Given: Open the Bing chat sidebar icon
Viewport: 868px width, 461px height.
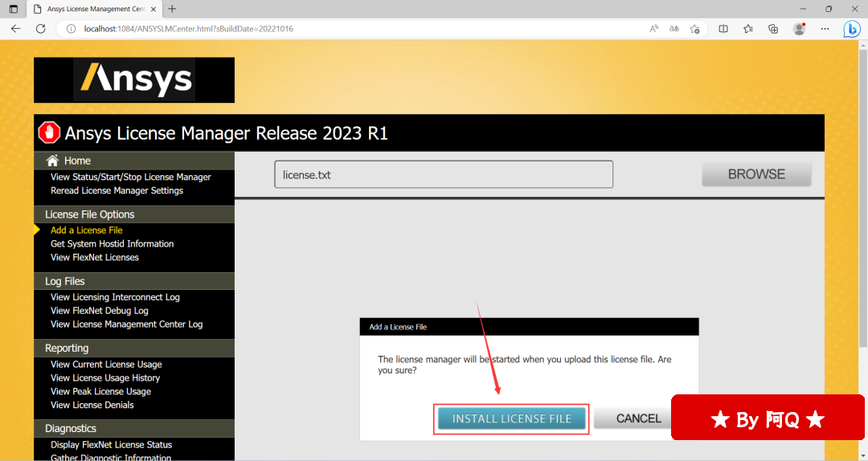Looking at the screenshot, I should coord(851,29).
